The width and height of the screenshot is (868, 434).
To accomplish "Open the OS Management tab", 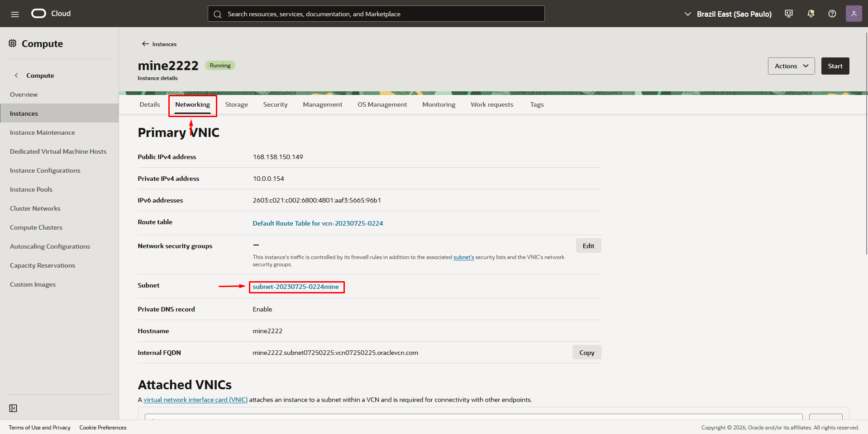I will coord(382,104).
